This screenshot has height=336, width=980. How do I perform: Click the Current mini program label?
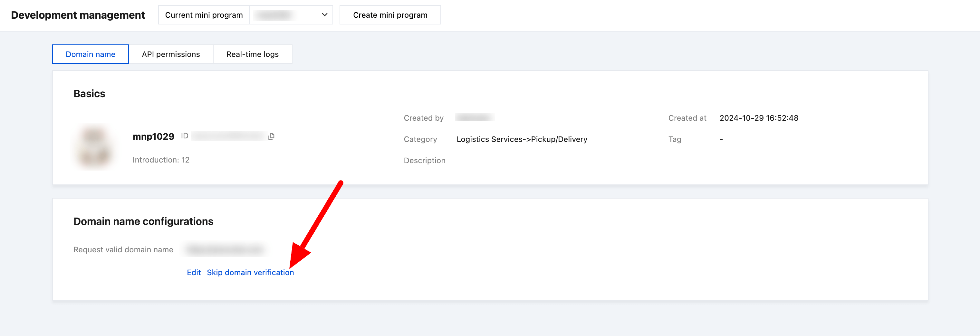204,15
